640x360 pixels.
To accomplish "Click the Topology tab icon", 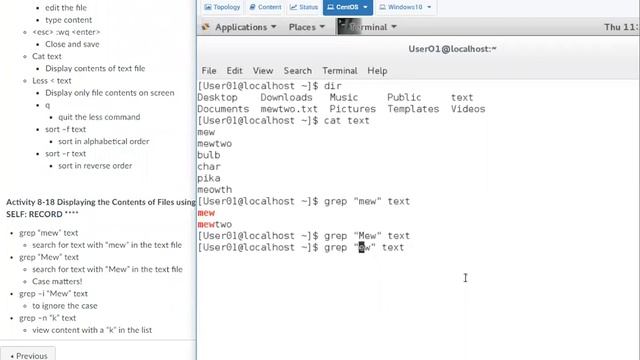I will pyautogui.click(x=208, y=7).
